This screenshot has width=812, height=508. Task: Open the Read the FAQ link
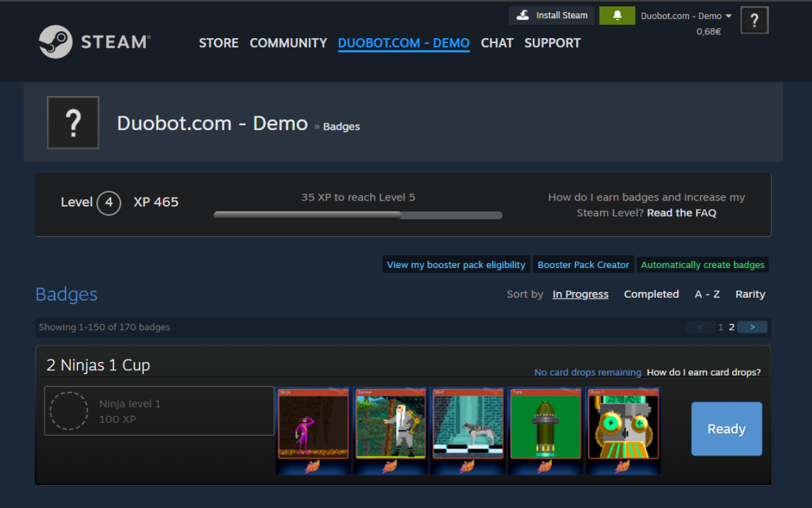(681, 213)
